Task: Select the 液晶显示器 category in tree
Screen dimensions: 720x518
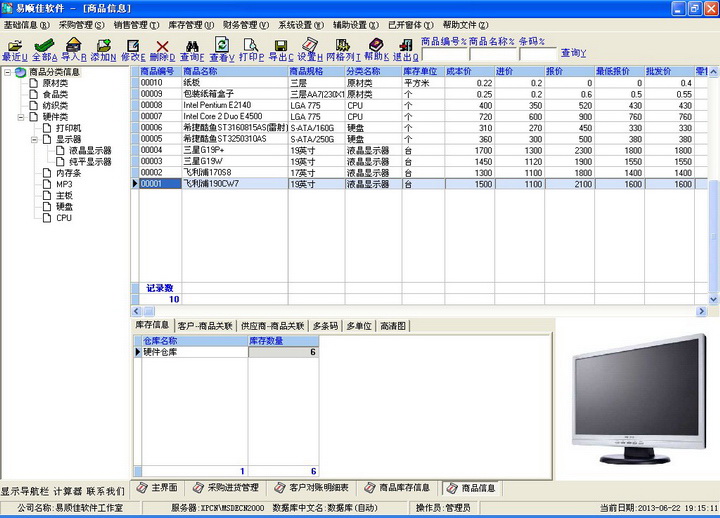Action: click(90, 151)
